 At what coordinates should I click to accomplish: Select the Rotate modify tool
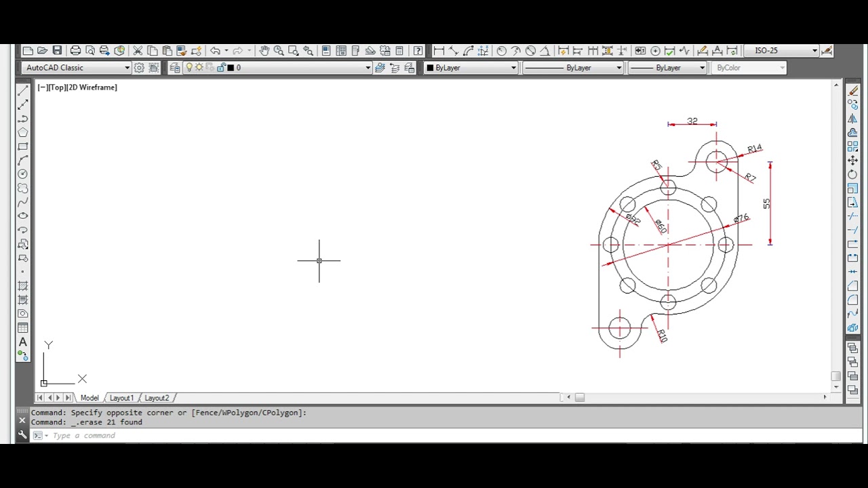pyautogui.click(x=852, y=174)
